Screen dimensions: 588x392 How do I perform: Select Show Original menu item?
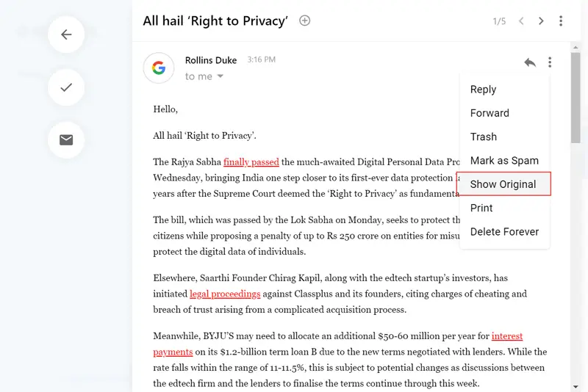coord(503,184)
